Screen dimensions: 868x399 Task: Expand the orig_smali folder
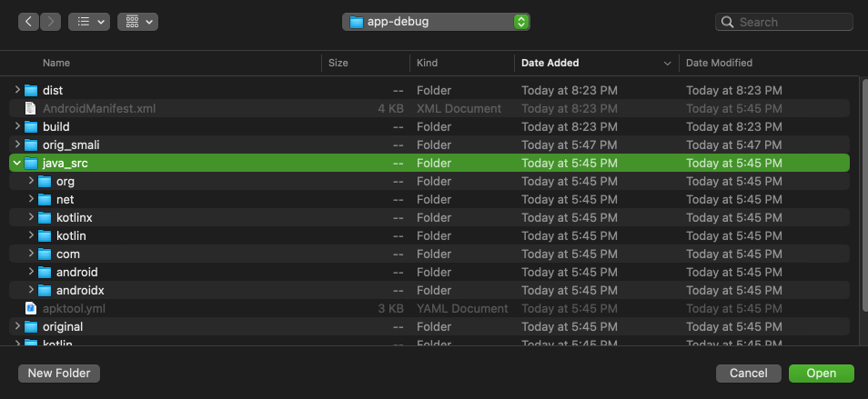tap(17, 145)
